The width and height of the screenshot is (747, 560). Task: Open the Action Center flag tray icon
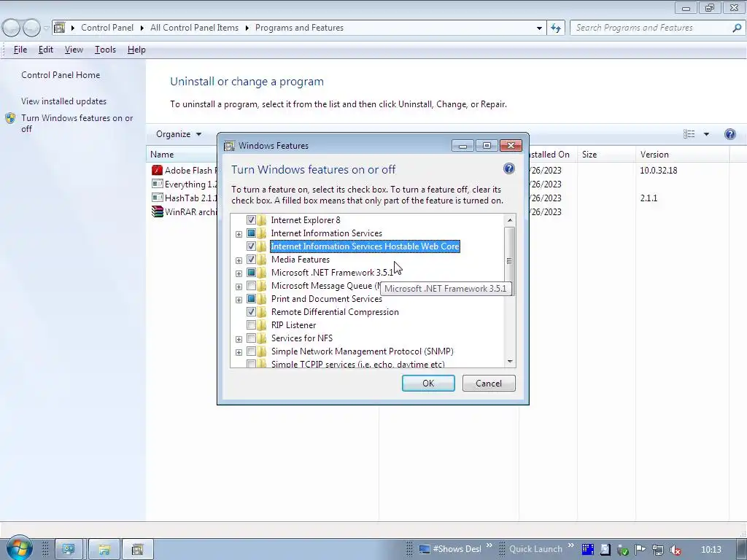pos(640,550)
